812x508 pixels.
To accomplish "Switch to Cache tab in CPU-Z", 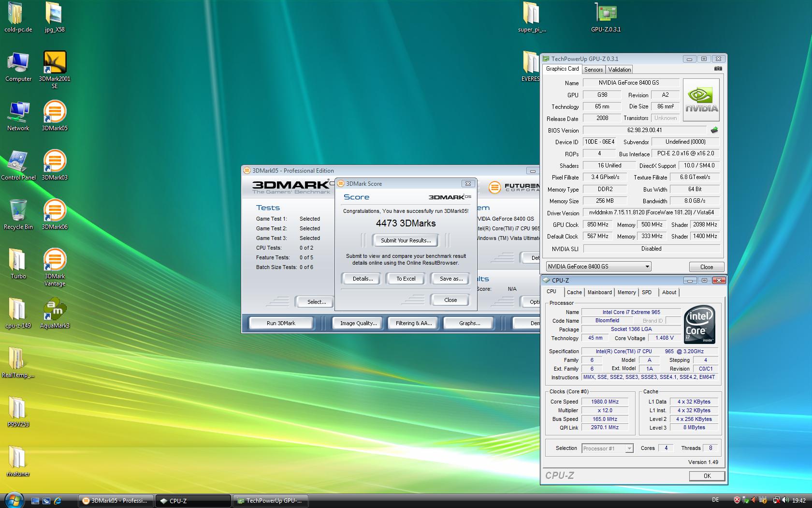I will [574, 292].
